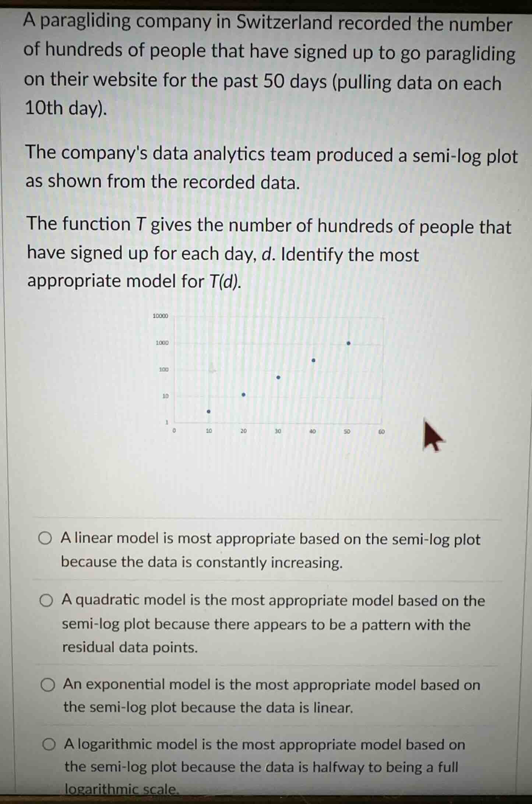Click the italic T(d) in question text

pos(226,282)
